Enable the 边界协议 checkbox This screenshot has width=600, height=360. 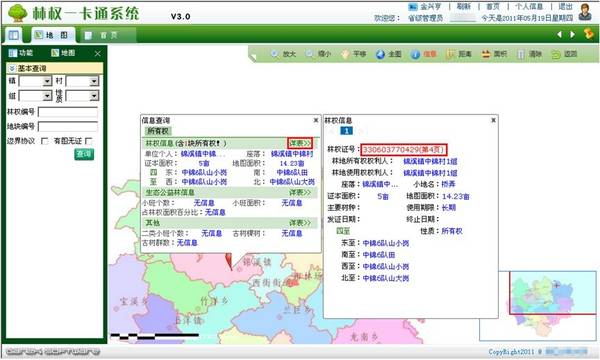point(44,141)
